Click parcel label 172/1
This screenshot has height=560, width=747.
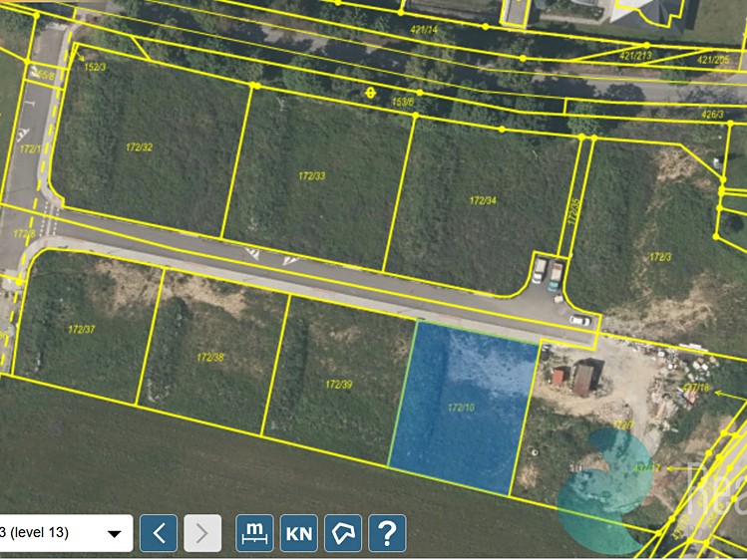click(31, 148)
